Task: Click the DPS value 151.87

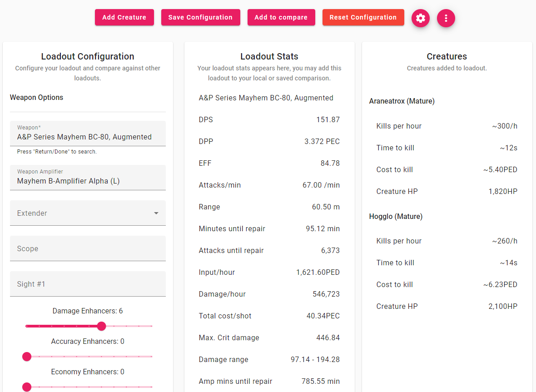Action: click(328, 119)
